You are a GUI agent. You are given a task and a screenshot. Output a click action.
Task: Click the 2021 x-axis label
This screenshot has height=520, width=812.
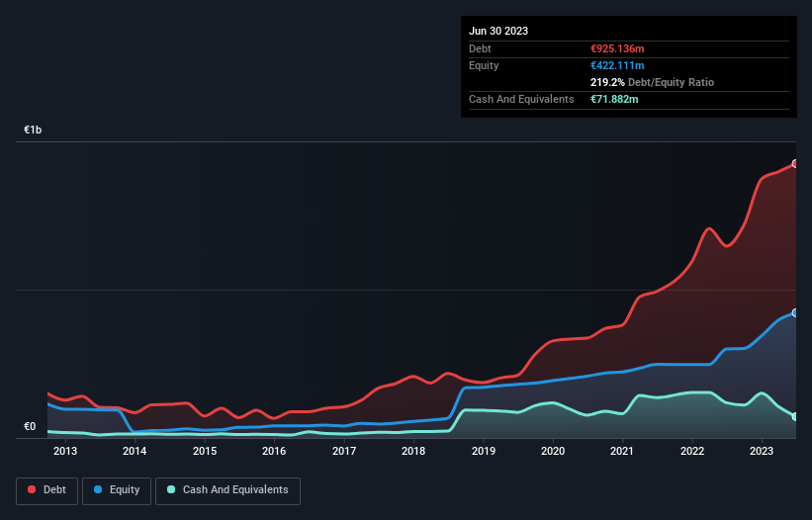click(622, 451)
